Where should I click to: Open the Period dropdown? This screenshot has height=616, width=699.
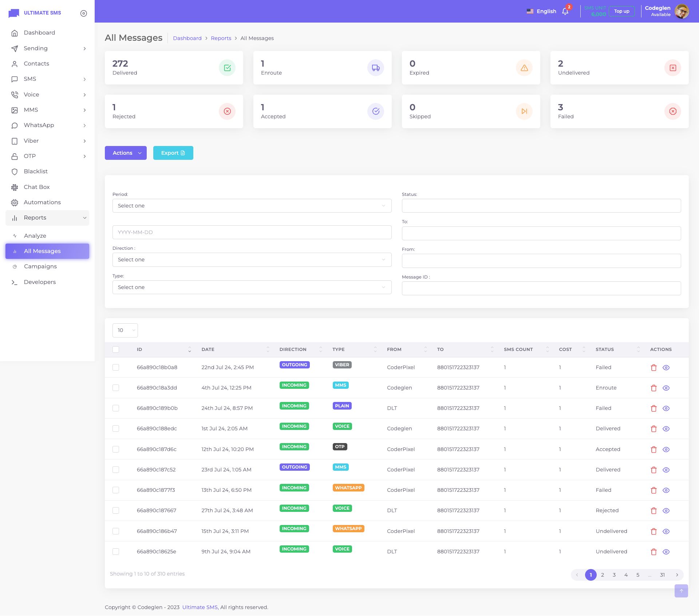click(x=252, y=206)
